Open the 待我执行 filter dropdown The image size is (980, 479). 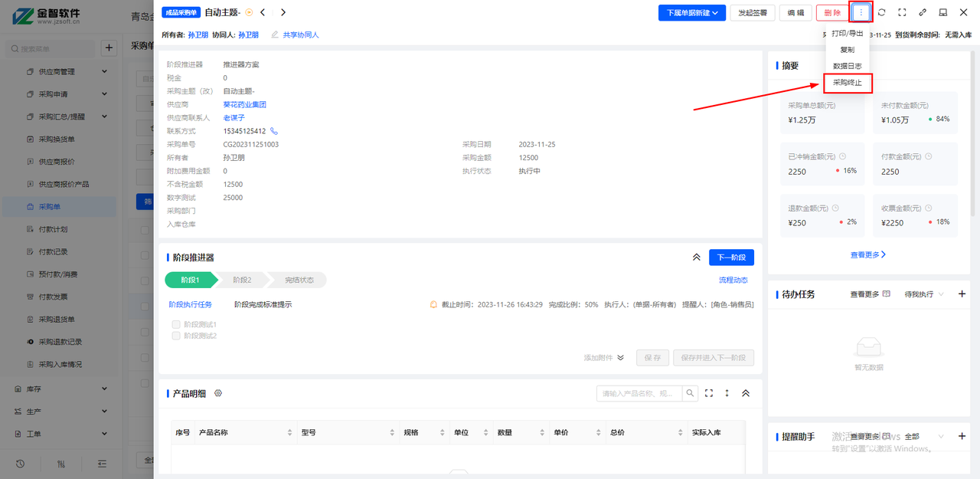(924, 294)
